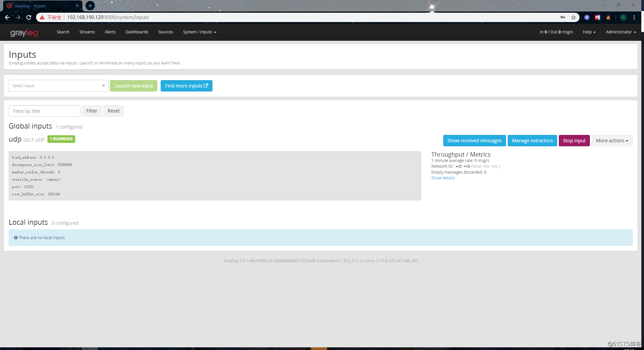This screenshot has width=644, height=350.
Task: Click the port: 12201 line
Action: pos(23,187)
